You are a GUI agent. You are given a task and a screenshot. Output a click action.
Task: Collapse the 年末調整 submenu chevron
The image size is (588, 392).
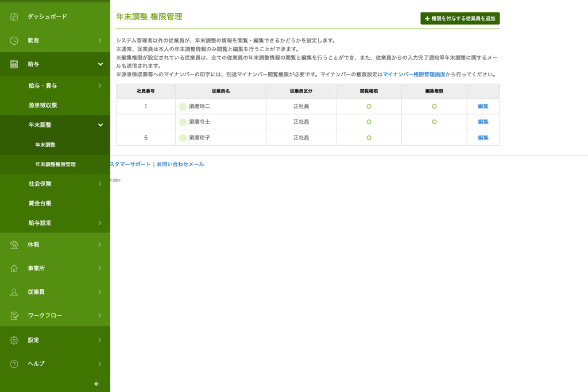click(100, 125)
